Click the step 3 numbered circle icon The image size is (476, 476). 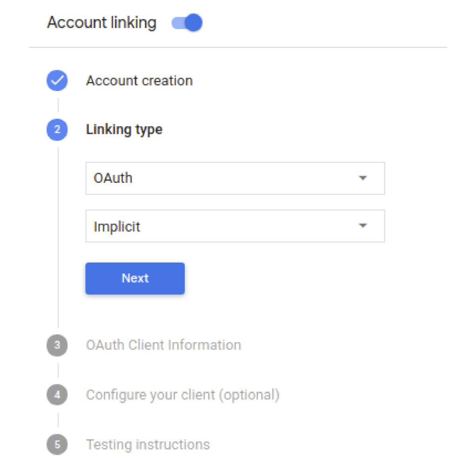click(x=56, y=345)
